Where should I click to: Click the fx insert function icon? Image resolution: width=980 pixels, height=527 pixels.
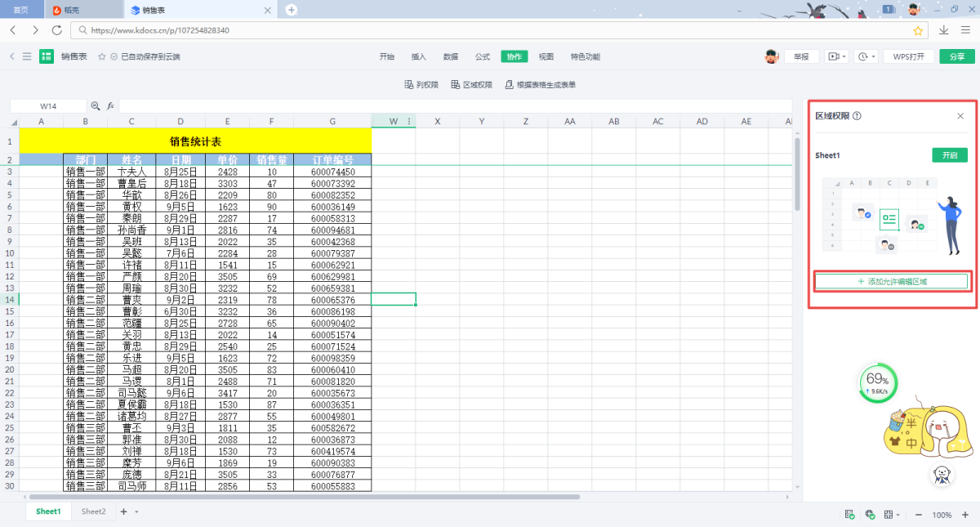tap(110, 106)
